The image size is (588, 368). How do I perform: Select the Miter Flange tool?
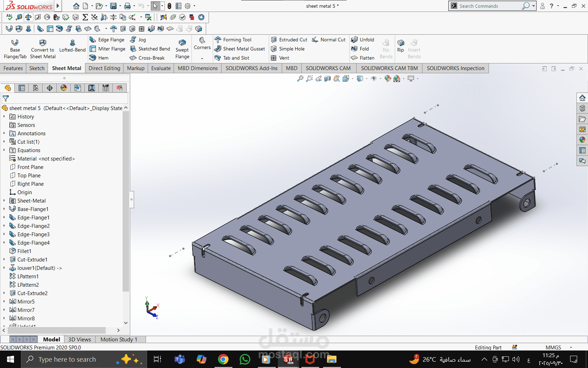click(x=107, y=49)
